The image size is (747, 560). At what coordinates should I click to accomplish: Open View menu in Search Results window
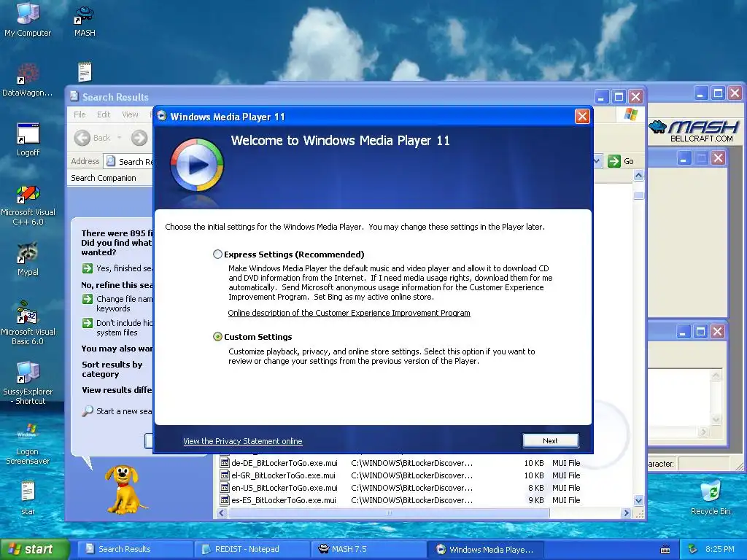point(130,114)
